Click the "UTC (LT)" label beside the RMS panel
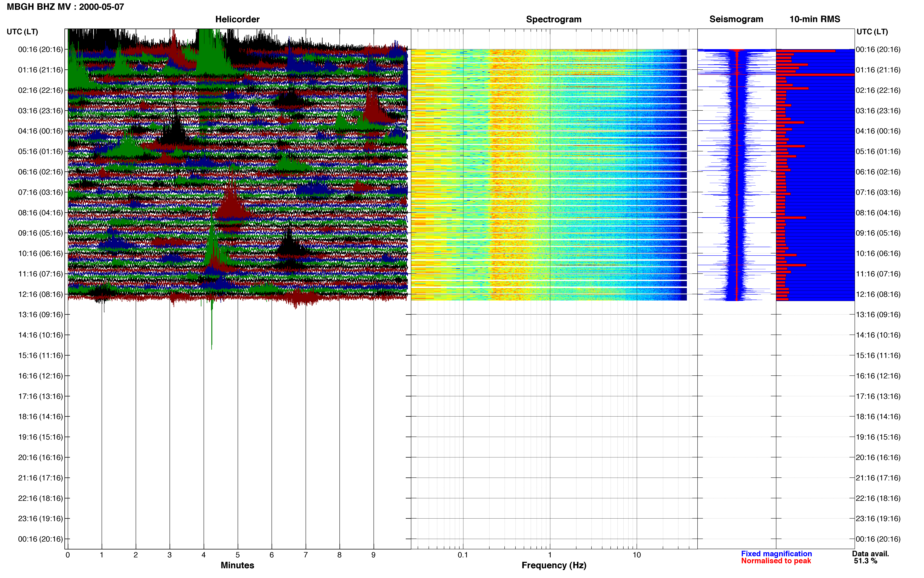The width and height of the screenshot is (924, 578). click(x=872, y=32)
